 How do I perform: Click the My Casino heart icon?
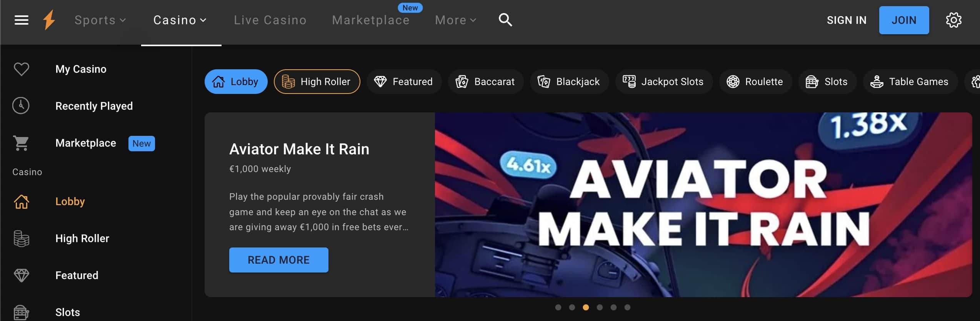(x=21, y=69)
